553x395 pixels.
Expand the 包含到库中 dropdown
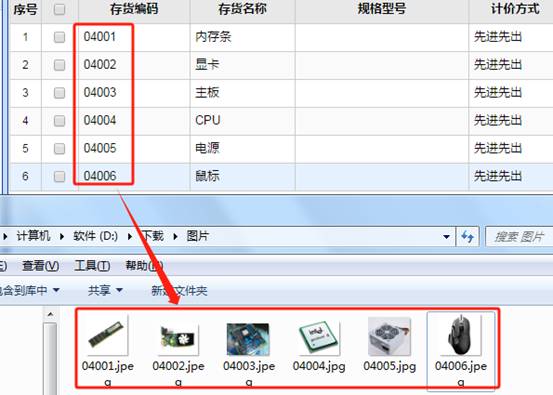29,290
